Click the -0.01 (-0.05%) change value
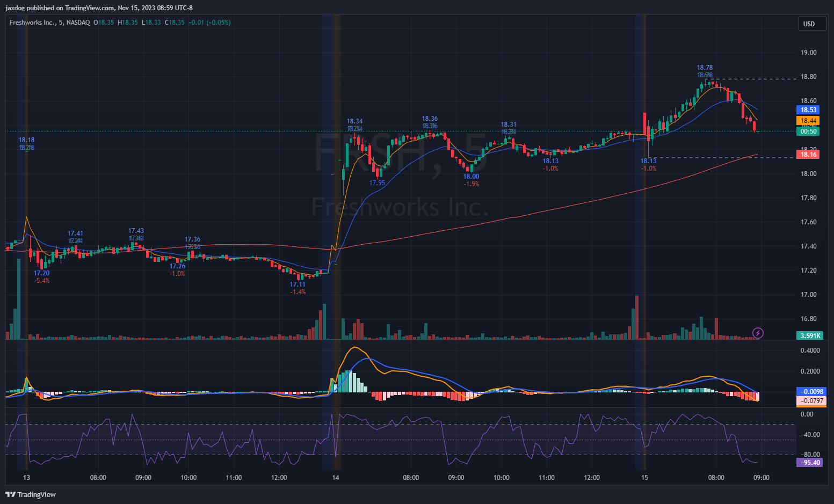 209,23
